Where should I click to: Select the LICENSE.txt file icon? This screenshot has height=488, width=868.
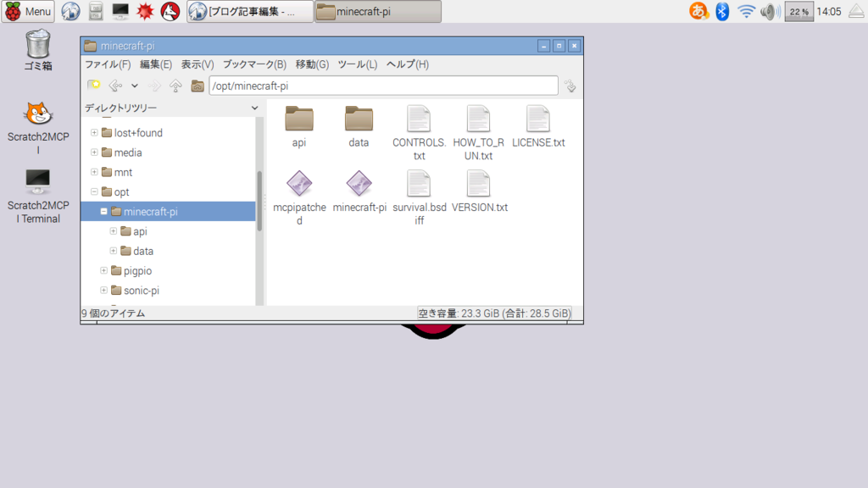click(538, 119)
